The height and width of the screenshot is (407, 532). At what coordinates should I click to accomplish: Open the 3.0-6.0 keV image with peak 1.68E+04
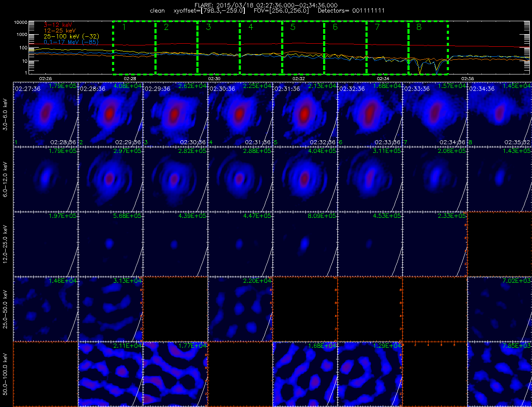point(370,114)
